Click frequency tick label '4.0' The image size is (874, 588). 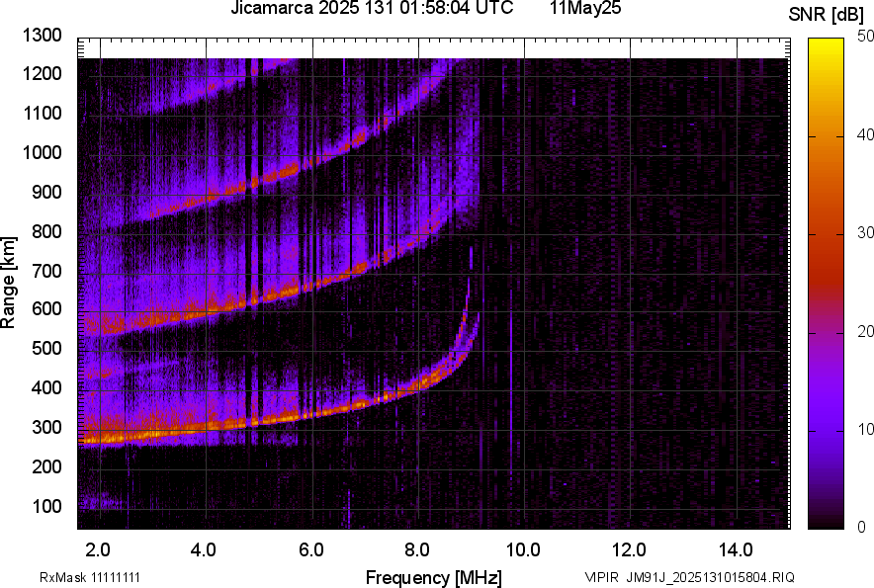[204, 550]
